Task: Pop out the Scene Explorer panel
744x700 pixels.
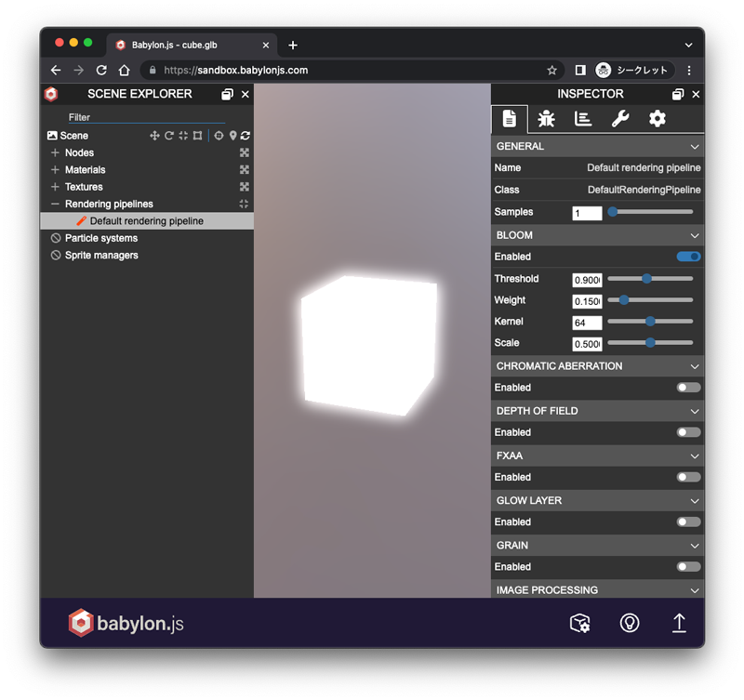Action: pos(227,95)
